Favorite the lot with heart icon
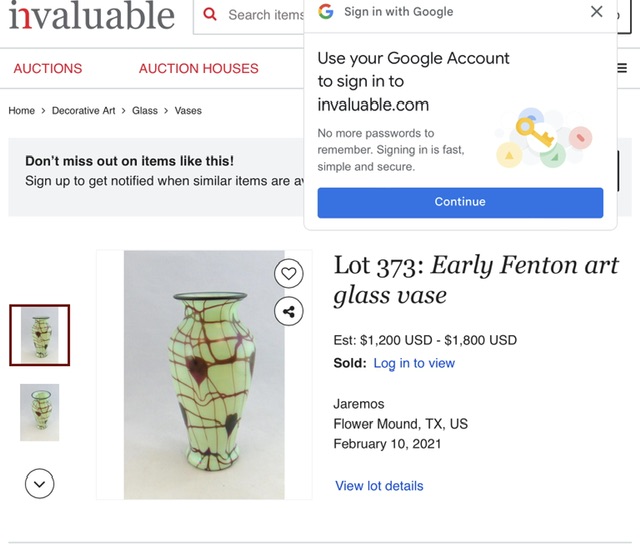 click(289, 273)
